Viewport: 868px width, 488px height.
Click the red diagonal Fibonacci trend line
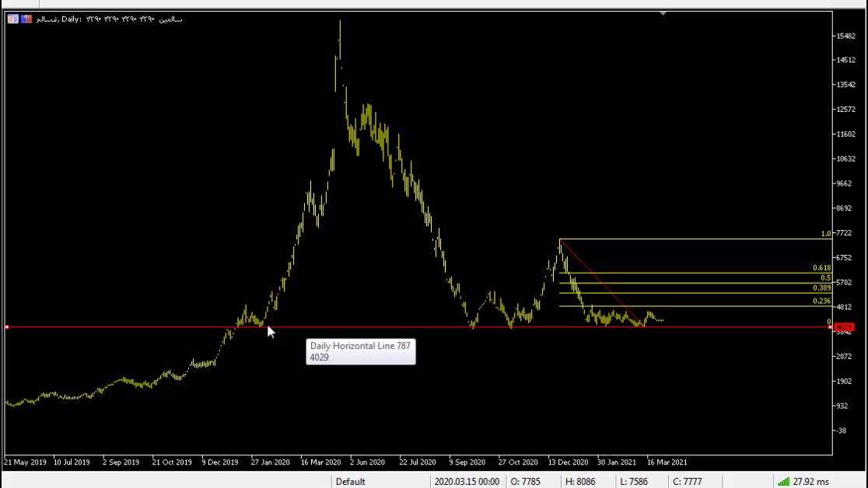pos(600,281)
